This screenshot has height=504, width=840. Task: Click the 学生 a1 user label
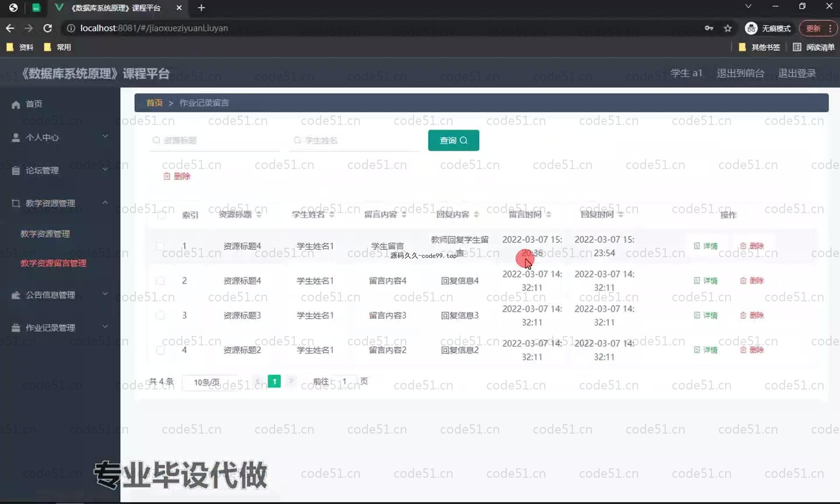[686, 73]
